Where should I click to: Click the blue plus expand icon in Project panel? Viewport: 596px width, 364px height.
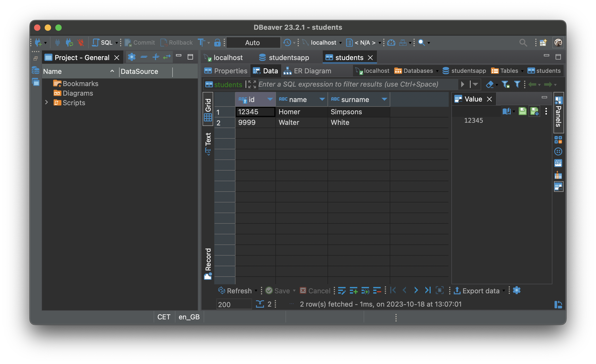156,57
